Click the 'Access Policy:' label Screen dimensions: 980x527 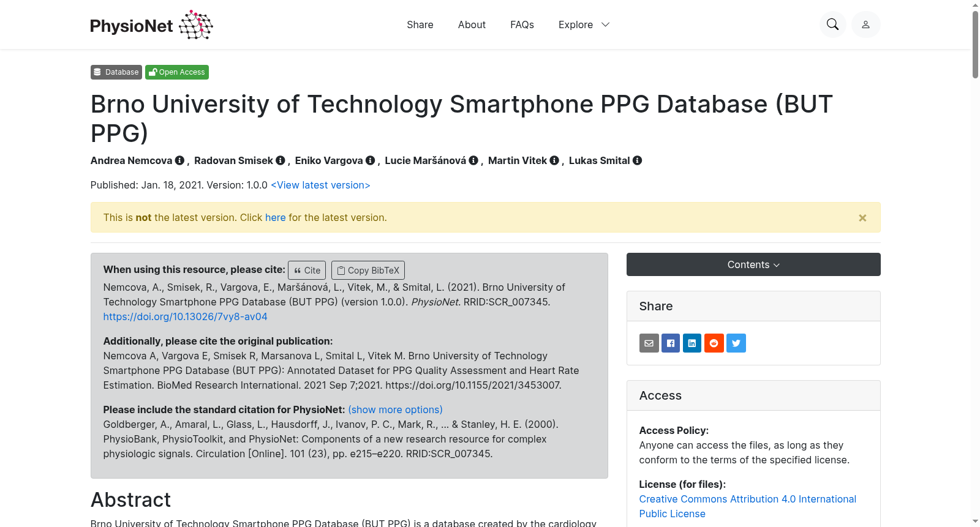pos(674,430)
